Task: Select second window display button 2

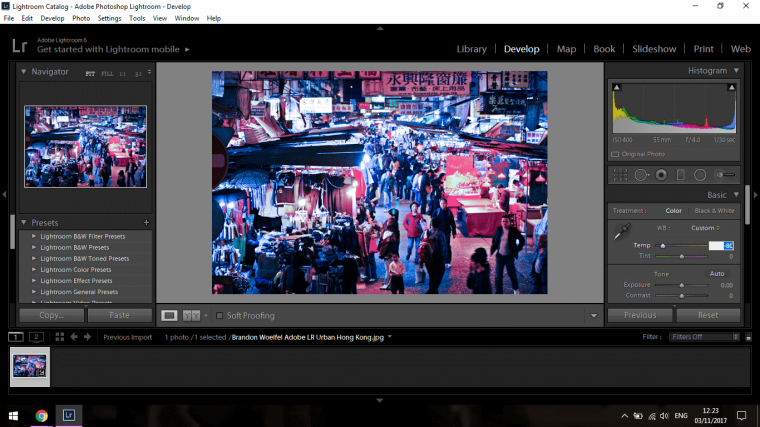Action: click(x=36, y=337)
